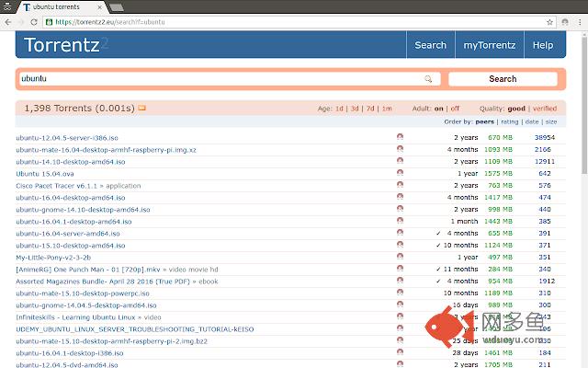Image resolution: width=588 pixels, height=368 pixels.
Task: Reload the page with the refresh icon
Action: [x=34, y=22]
